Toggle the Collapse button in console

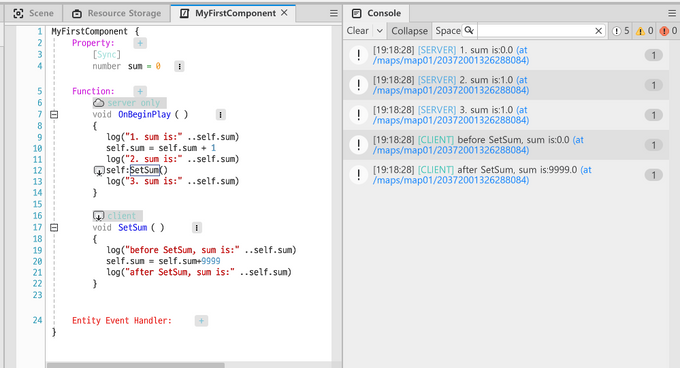click(409, 31)
